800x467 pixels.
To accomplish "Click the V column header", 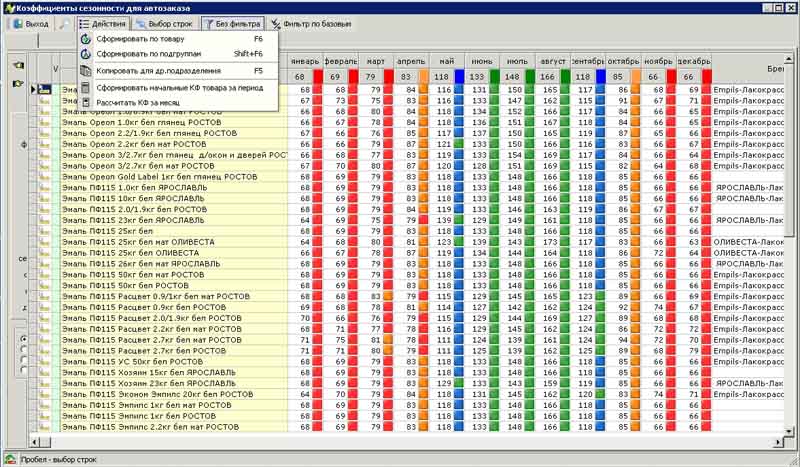I will coord(56,69).
